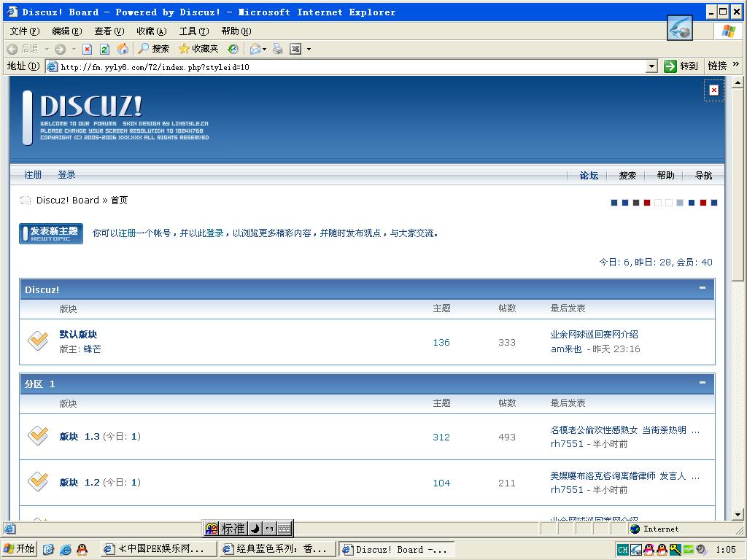This screenshot has width=747, height=560.
Task: Refresh the page using the toolbar icon
Action: pos(105,49)
